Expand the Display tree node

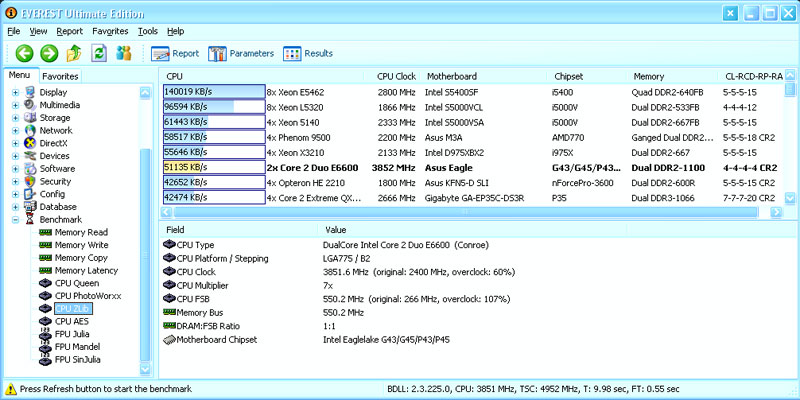[15, 92]
